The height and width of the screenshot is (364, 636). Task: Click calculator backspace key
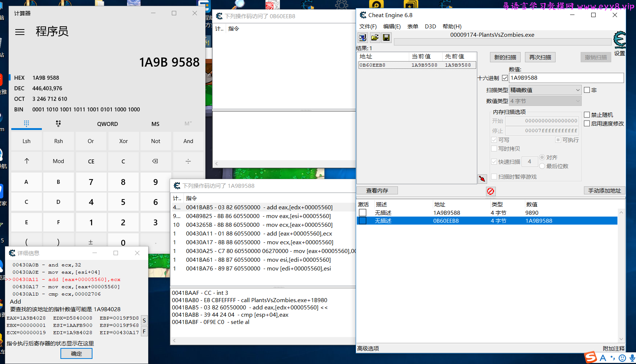pyautogui.click(x=155, y=161)
